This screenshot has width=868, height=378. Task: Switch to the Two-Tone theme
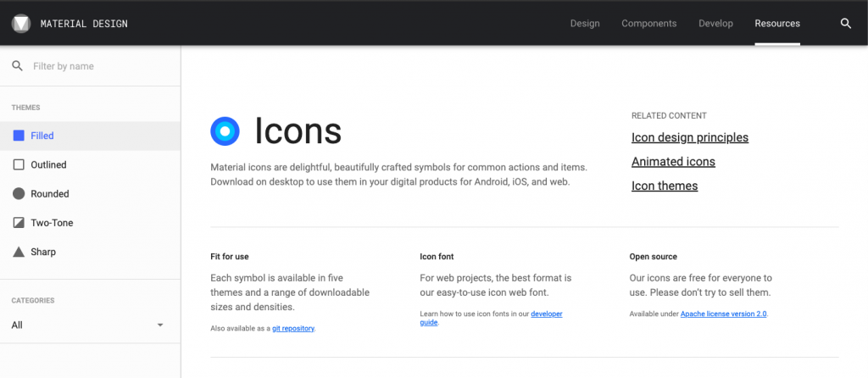point(90,223)
